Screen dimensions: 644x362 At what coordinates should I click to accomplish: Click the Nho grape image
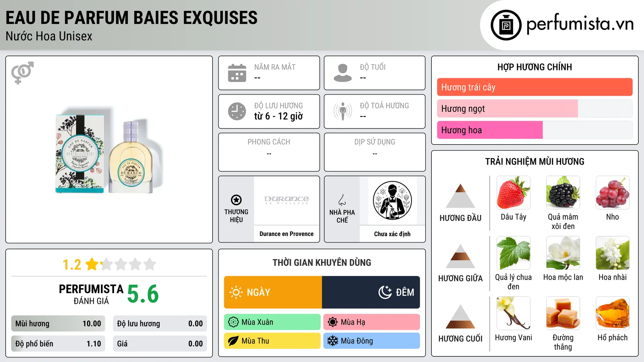613,193
